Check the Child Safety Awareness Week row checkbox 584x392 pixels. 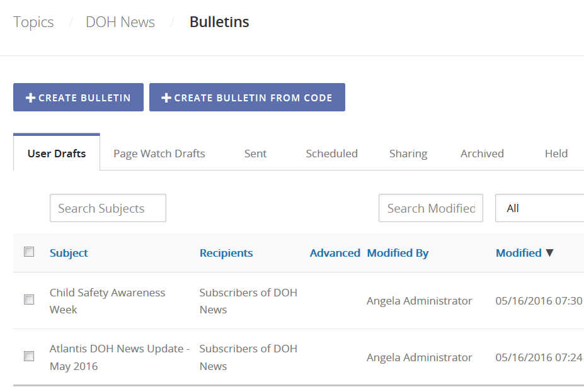[29, 300]
